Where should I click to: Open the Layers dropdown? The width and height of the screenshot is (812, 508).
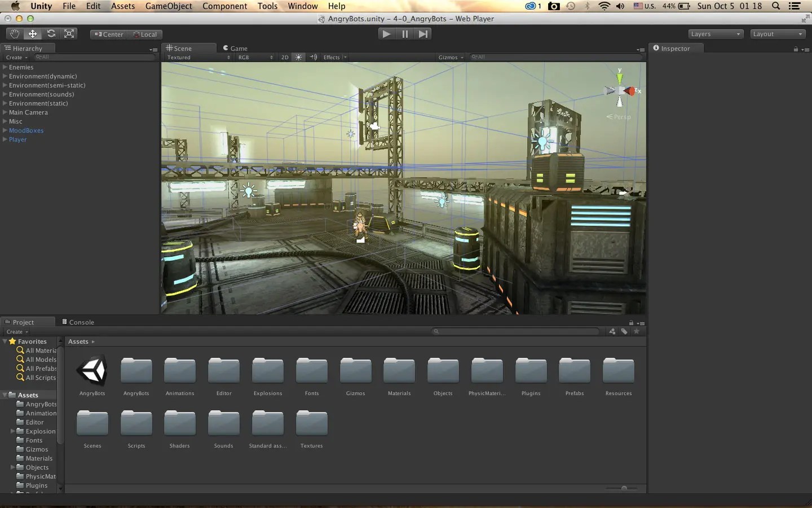(714, 34)
